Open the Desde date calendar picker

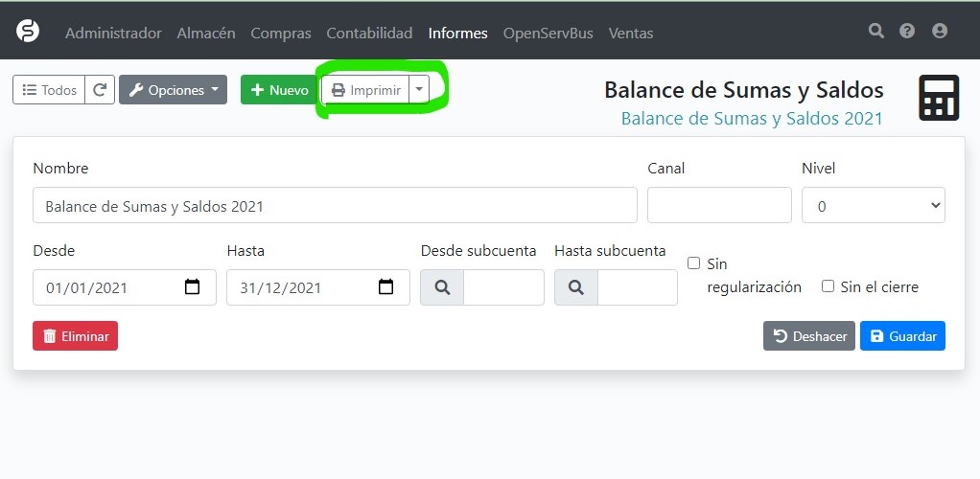click(192, 287)
